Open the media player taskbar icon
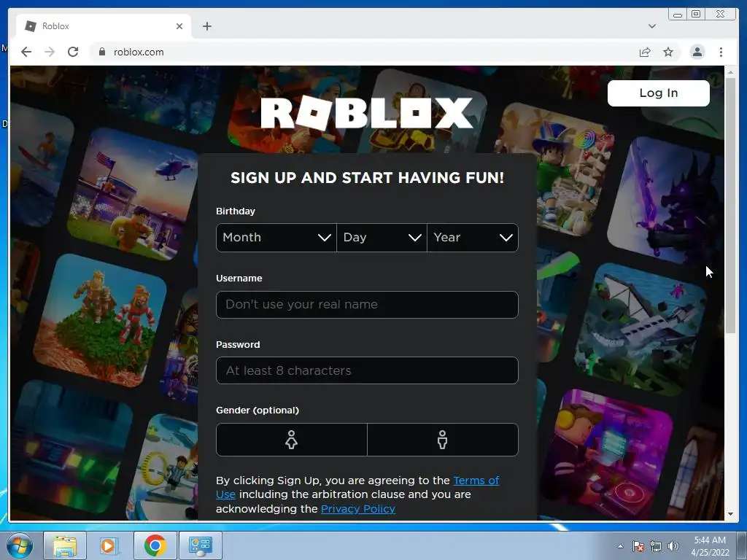 click(108, 545)
